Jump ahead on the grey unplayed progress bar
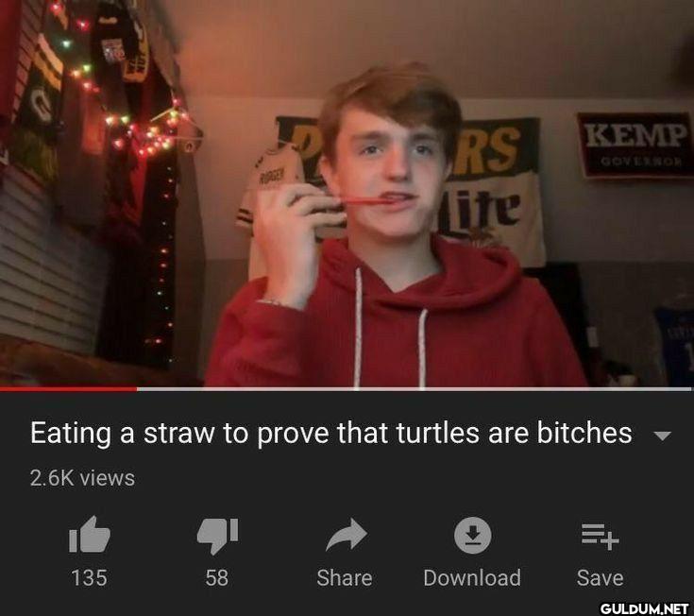This screenshot has height=616, width=694. pos(415,389)
